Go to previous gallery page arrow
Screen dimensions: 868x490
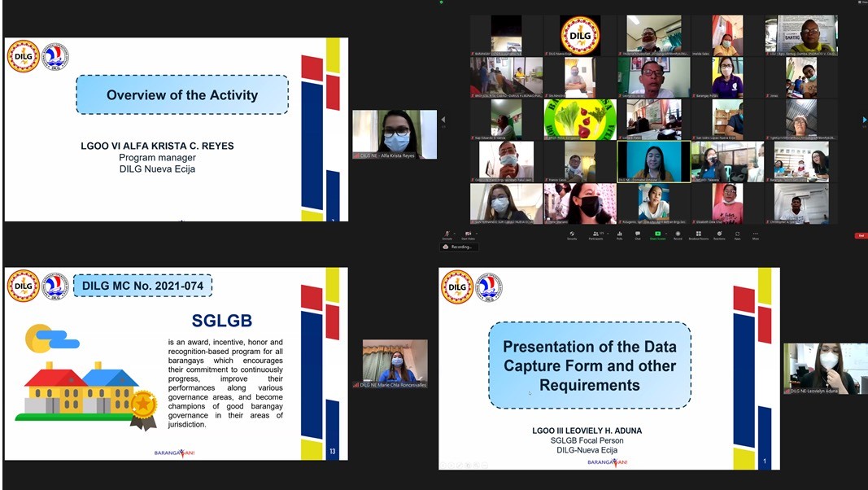tap(443, 120)
